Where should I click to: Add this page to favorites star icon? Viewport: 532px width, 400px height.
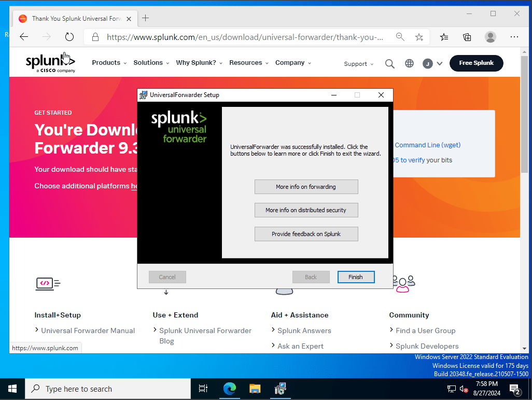coord(419,37)
